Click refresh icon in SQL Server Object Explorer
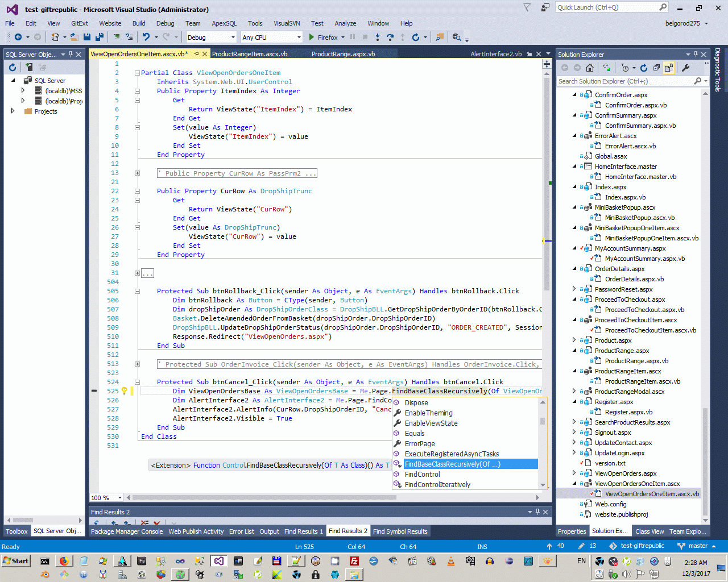728x582 pixels. click(x=13, y=67)
